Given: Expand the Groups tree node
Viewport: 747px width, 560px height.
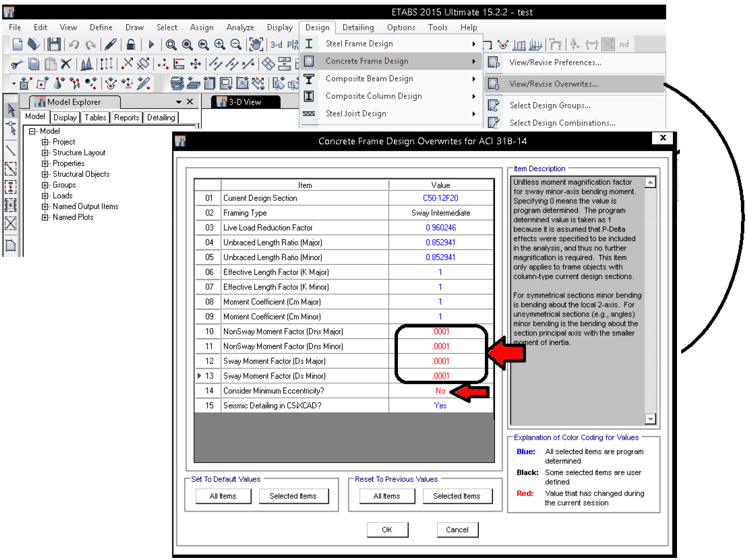Looking at the screenshot, I should [x=45, y=185].
